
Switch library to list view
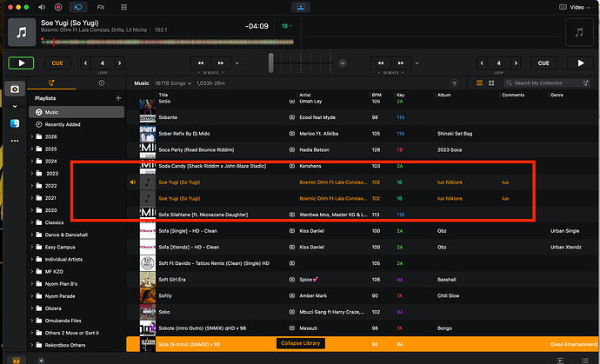pos(479,83)
